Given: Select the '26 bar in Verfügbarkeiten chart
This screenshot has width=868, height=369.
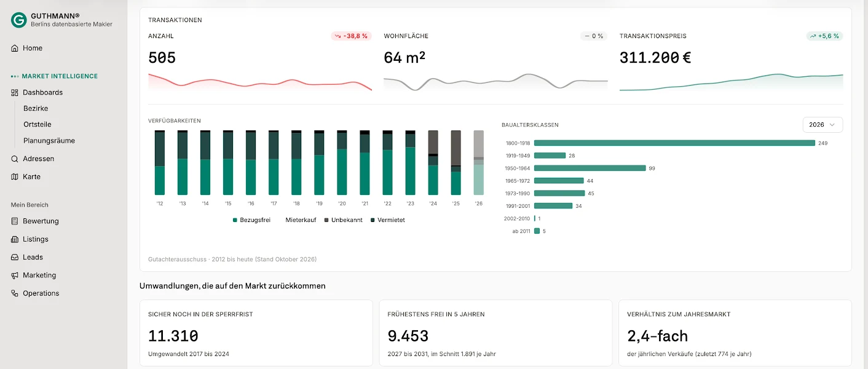Looking at the screenshot, I should point(478,162).
